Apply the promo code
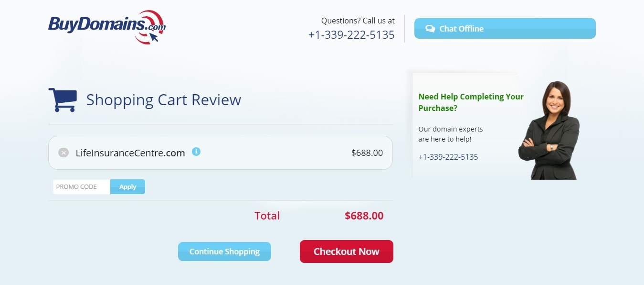 (x=127, y=187)
